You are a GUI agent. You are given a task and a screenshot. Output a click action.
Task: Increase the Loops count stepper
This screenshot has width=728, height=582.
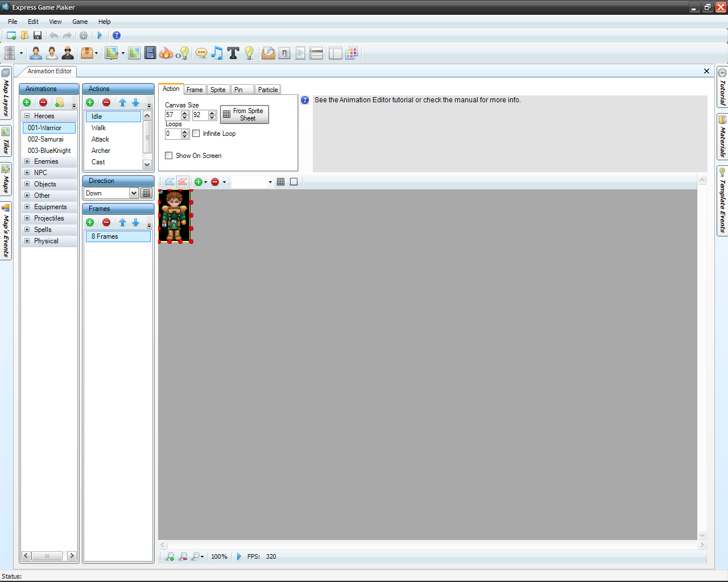point(185,131)
